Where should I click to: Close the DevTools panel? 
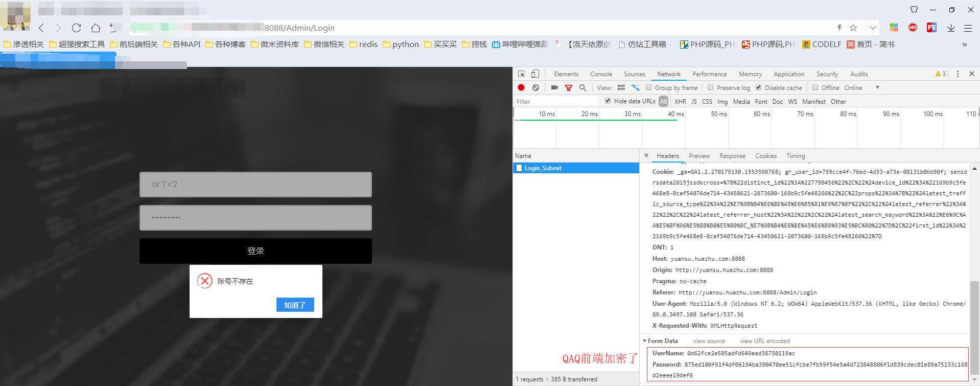tap(972, 74)
